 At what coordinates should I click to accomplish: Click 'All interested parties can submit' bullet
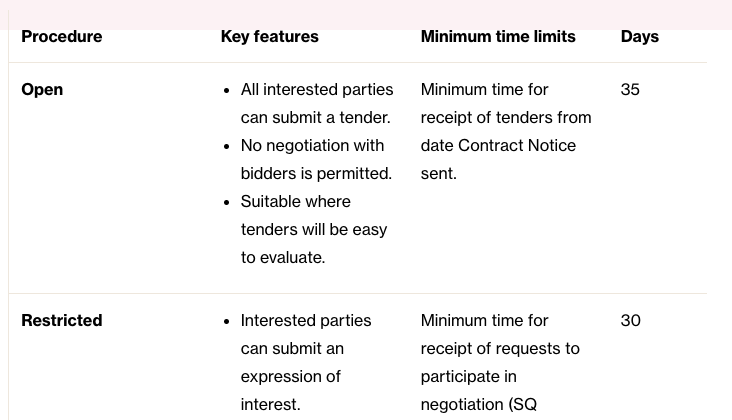(x=316, y=89)
